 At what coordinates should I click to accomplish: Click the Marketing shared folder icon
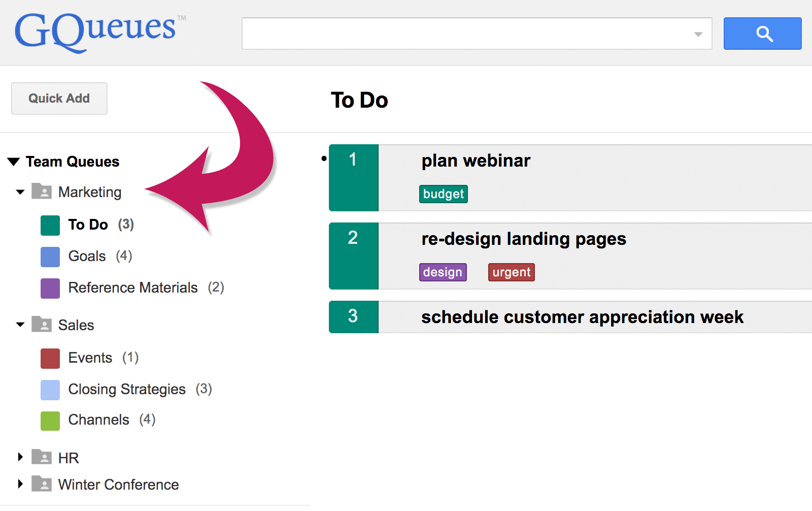point(42,191)
